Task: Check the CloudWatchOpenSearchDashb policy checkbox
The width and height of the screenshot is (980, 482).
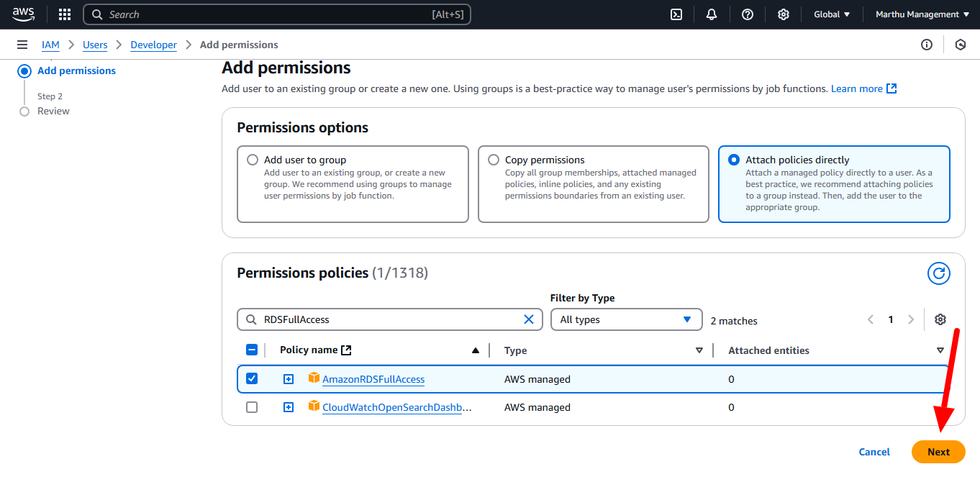Action: point(252,407)
